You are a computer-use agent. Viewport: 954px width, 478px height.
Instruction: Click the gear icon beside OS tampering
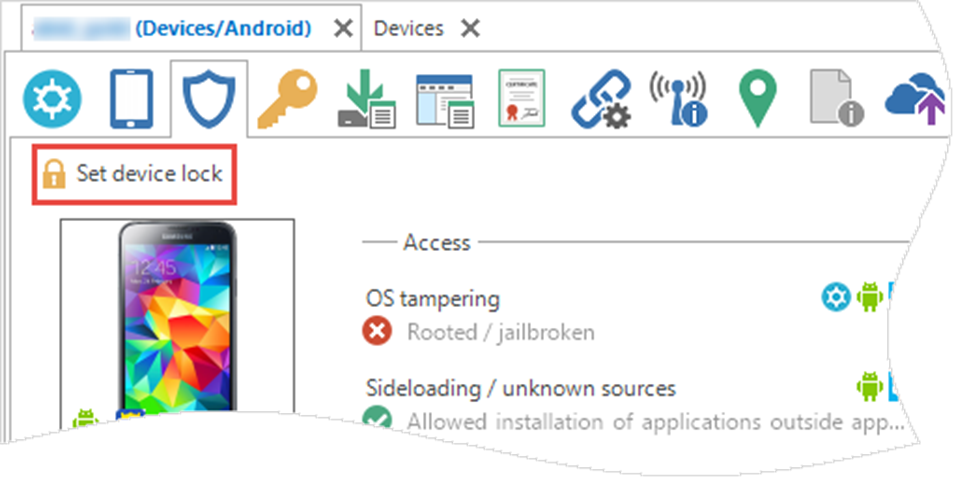tap(834, 297)
